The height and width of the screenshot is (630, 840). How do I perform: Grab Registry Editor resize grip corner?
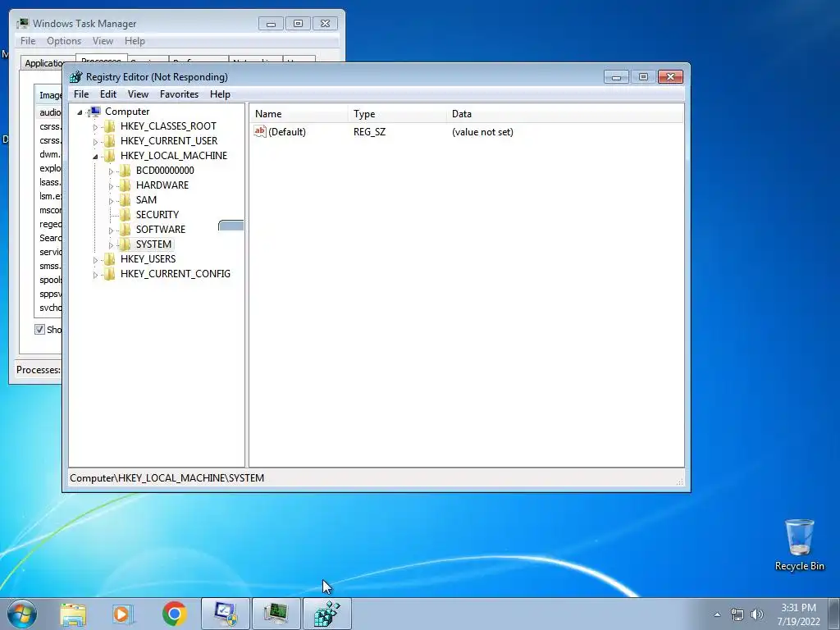point(680,482)
